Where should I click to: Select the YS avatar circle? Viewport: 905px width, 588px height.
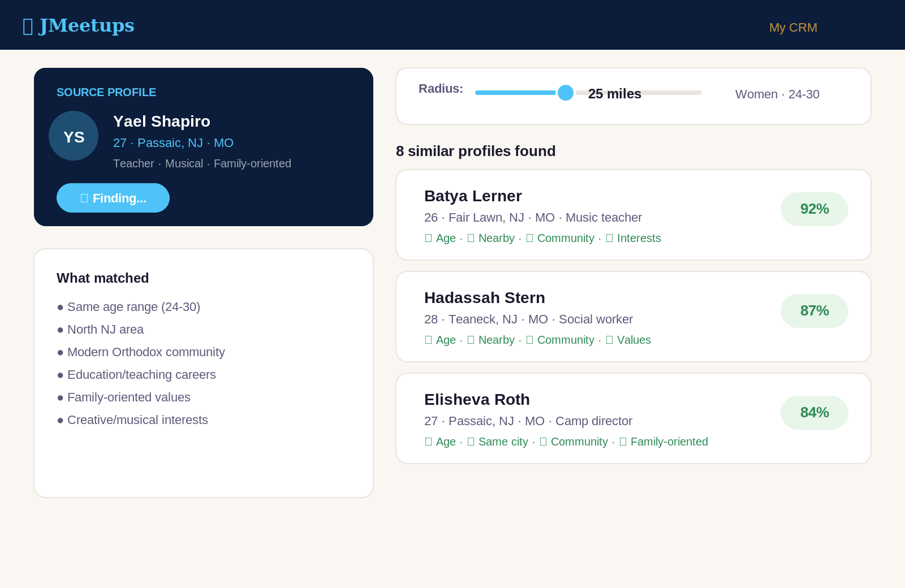[74, 136]
